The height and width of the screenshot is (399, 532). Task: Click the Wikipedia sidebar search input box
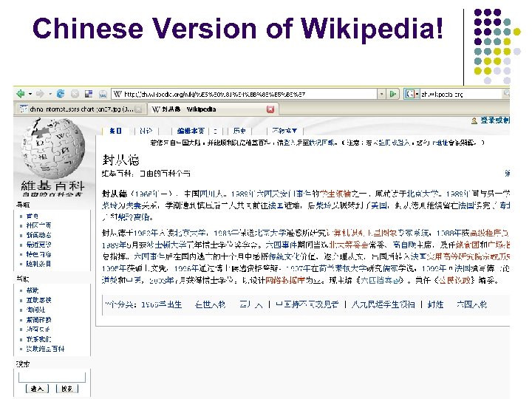click(52, 378)
